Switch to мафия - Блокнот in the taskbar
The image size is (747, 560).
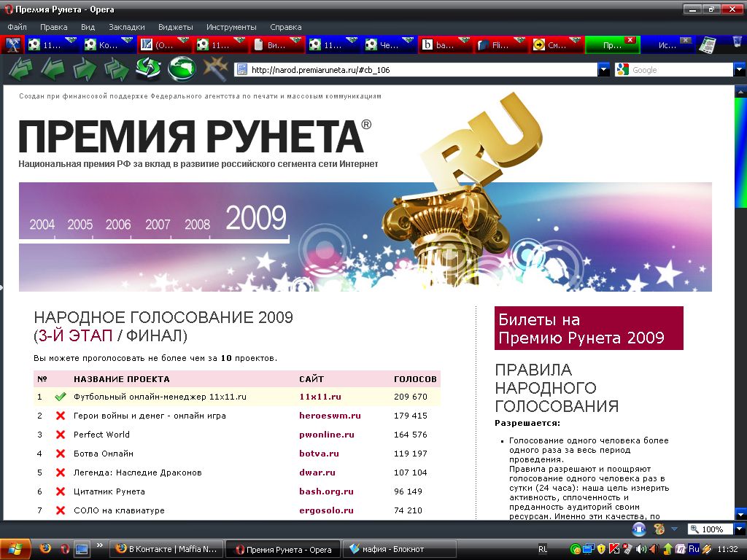point(400,549)
